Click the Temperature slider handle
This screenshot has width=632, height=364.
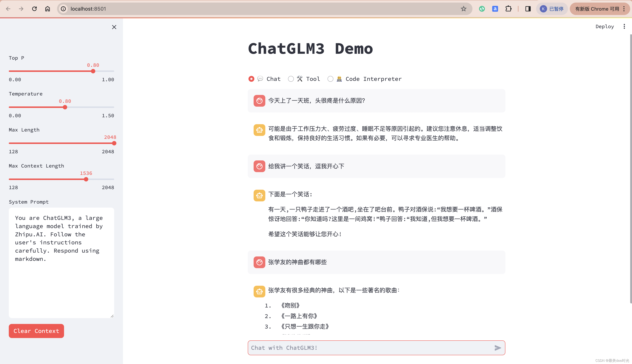click(x=65, y=107)
